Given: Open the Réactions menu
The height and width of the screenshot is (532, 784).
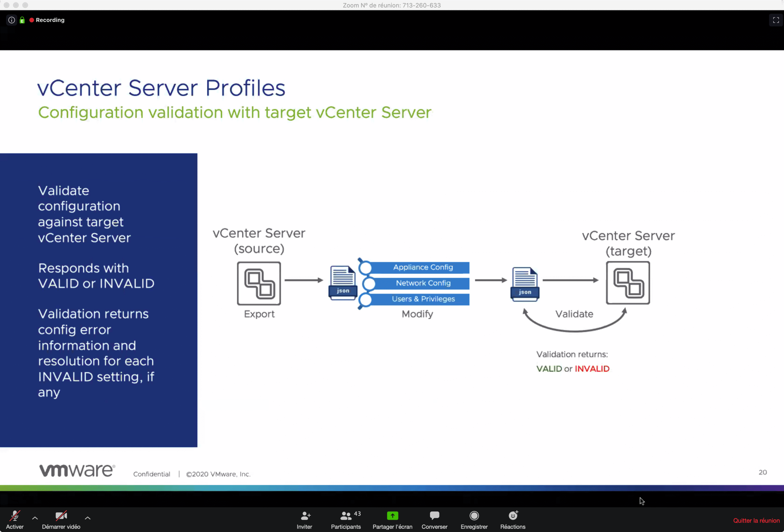Looking at the screenshot, I should tap(512, 519).
